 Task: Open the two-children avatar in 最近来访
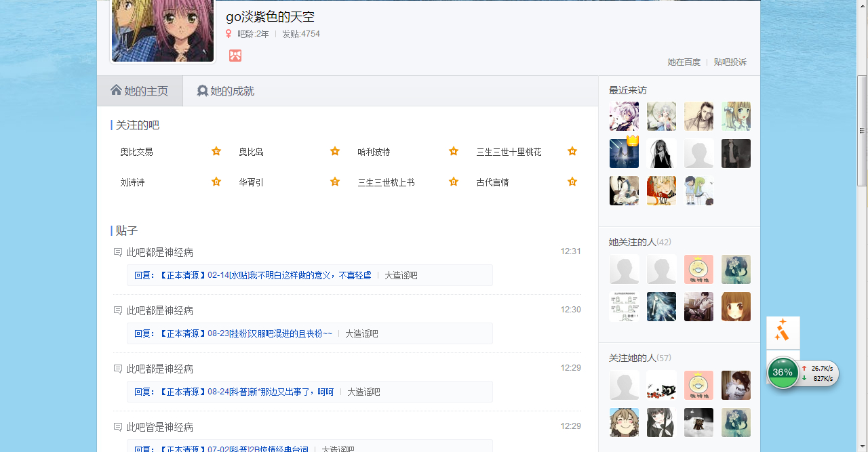point(698,190)
